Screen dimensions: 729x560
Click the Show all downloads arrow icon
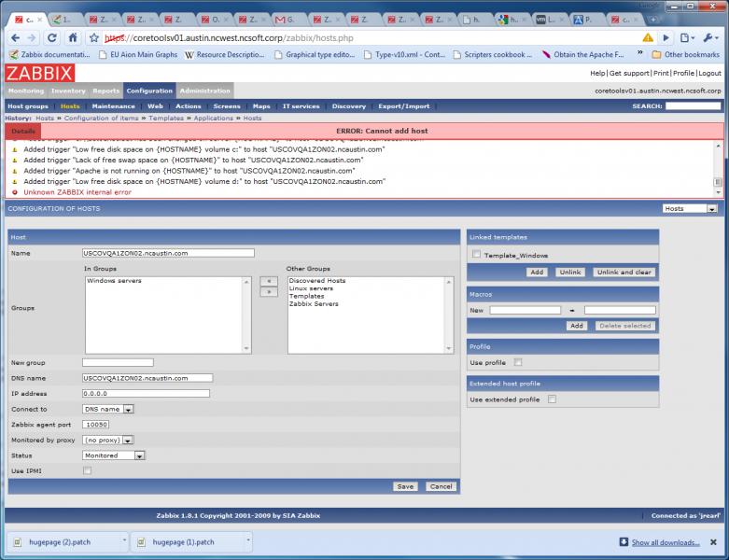tap(624, 542)
